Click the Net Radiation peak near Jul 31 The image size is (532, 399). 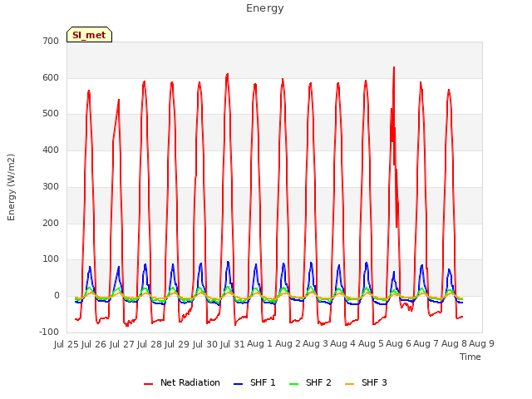point(227,75)
